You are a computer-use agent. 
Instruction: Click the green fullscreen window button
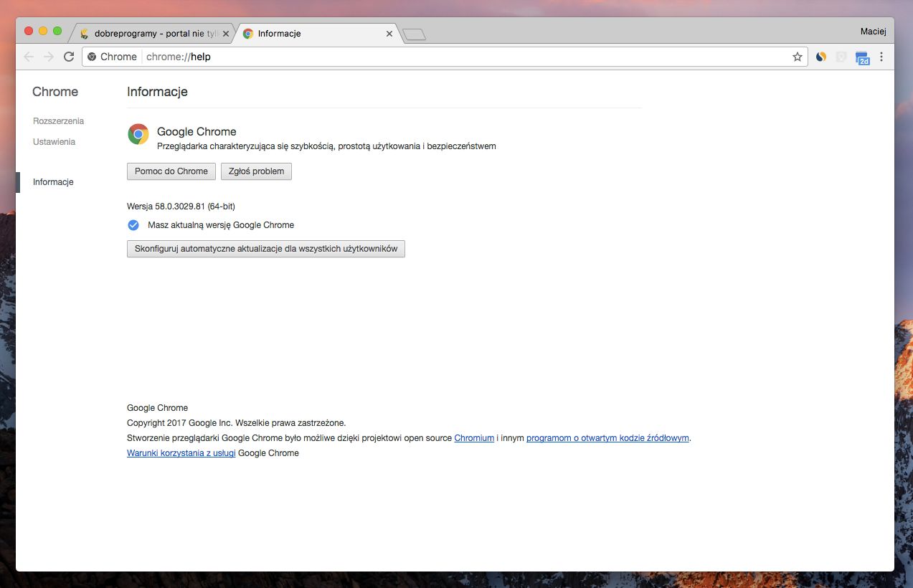[x=57, y=31]
